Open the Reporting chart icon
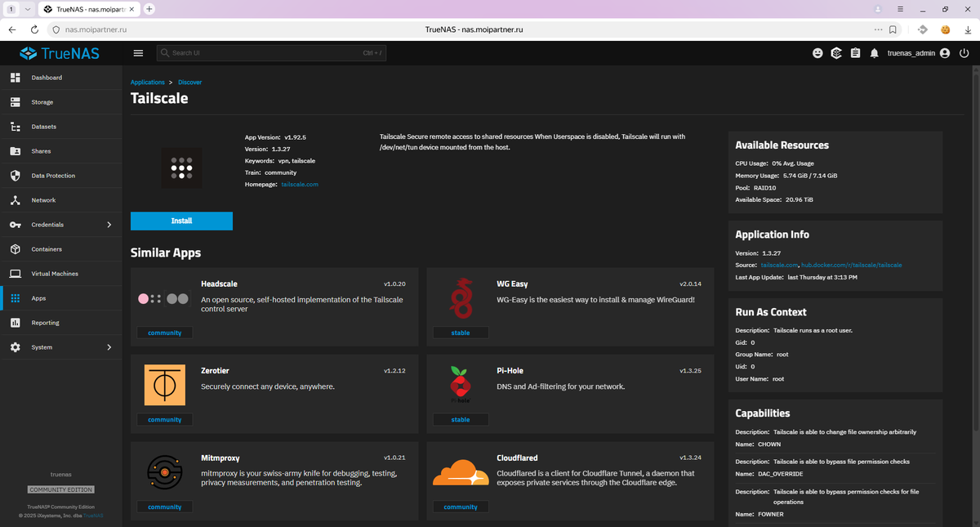This screenshot has height=527, width=980. pyautogui.click(x=15, y=323)
